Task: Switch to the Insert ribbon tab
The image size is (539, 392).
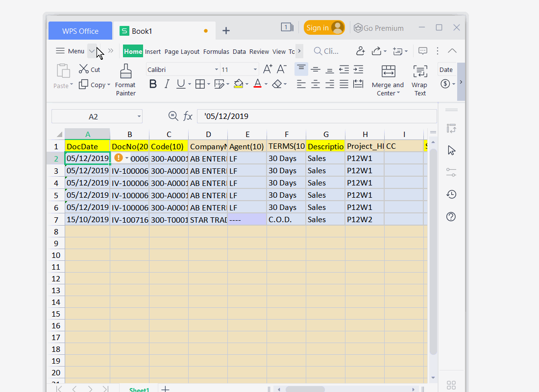Action: pos(153,51)
